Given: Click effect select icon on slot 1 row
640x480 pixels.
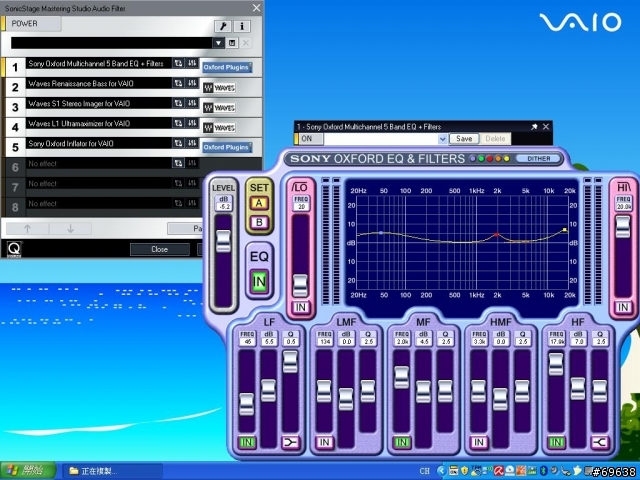Looking at the screenshot, I should click(178, 63).
